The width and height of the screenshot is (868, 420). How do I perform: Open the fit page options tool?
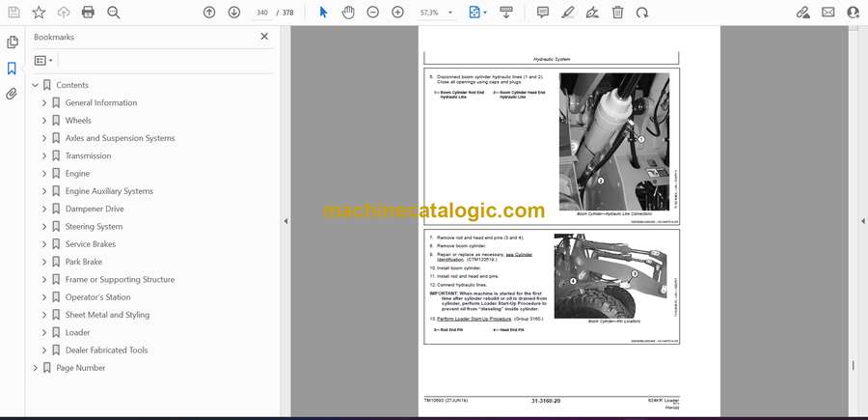click(477, 13)
